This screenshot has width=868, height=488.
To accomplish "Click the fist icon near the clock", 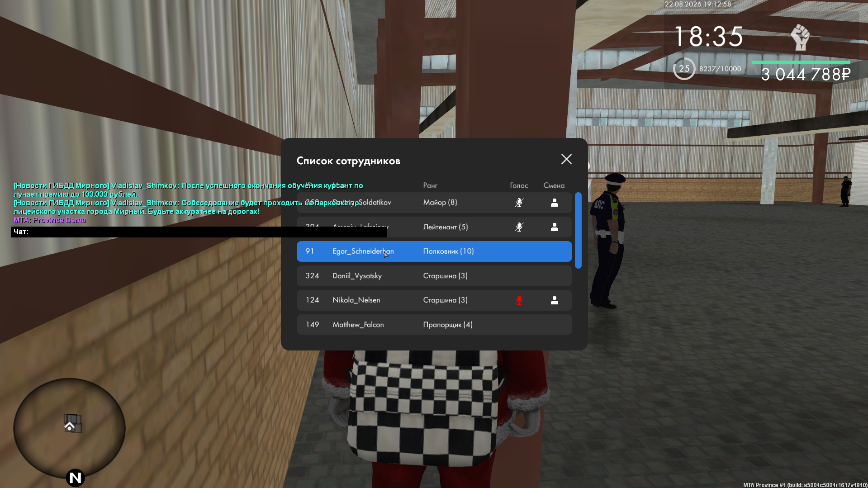I will 800,37.
